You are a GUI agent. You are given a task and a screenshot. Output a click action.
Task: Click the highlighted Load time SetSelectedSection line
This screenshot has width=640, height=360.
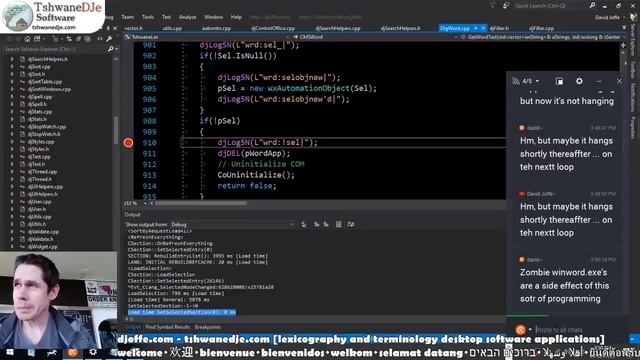pos(182,312)
